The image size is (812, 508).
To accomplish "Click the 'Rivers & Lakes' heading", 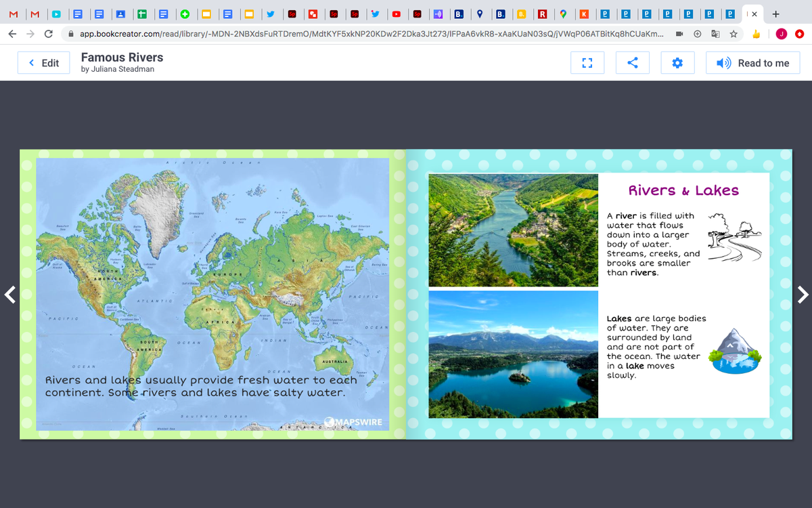I will pyautogui.click(x=683, y=190).
